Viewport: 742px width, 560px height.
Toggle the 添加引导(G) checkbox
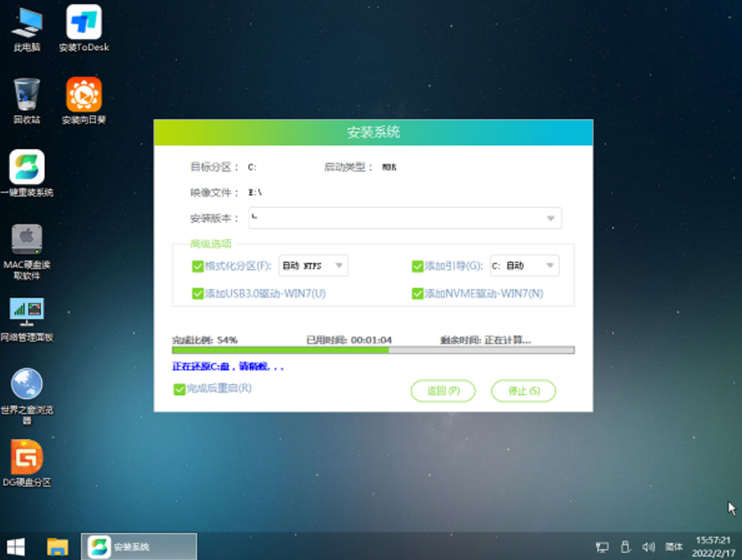418,267
